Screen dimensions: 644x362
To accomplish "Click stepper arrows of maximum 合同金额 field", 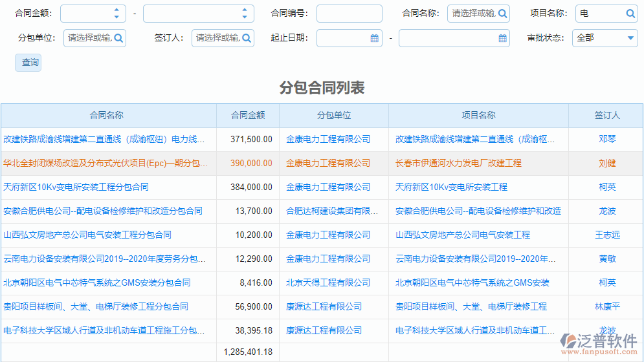I will (x=245, y=14).
